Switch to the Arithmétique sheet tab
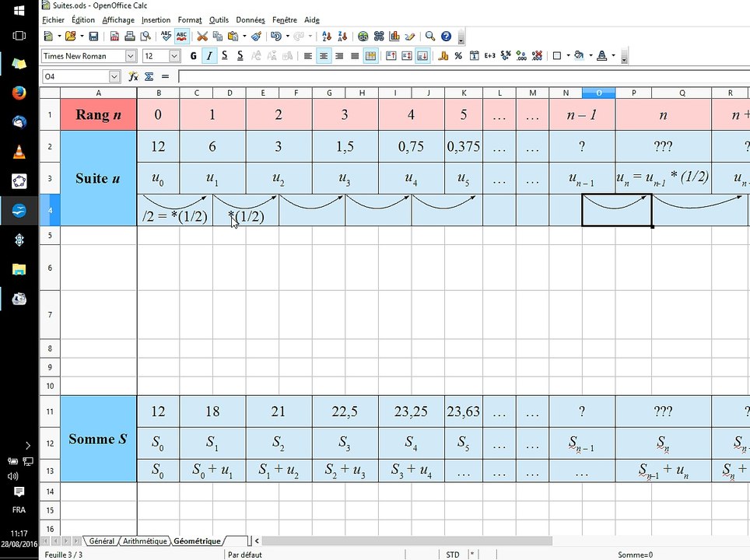 tap(145, 541)
